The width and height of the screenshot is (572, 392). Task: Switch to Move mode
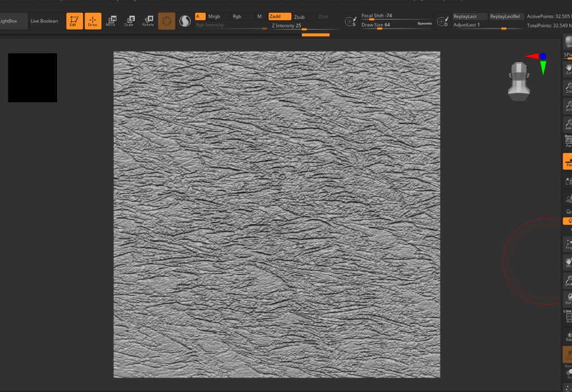pos(111,21)
